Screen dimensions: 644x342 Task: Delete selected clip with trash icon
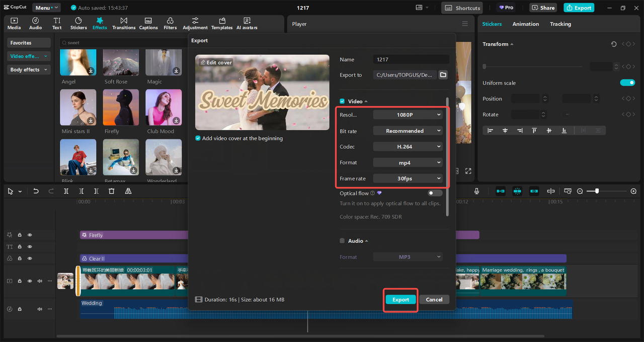112,191
